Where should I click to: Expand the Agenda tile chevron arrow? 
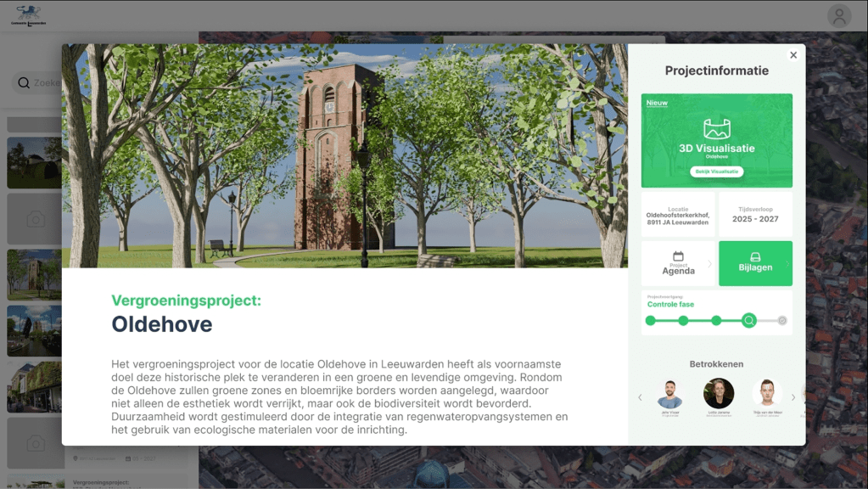tap(710, 264)
